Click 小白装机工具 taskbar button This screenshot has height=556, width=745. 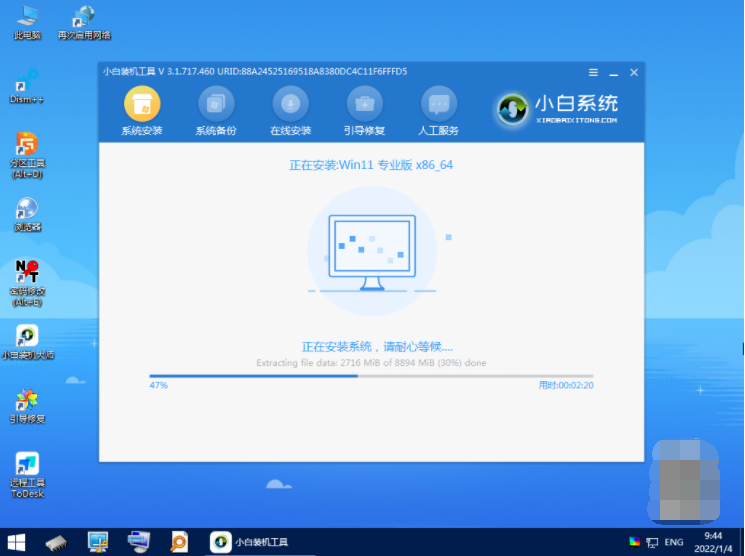point(251,542)
